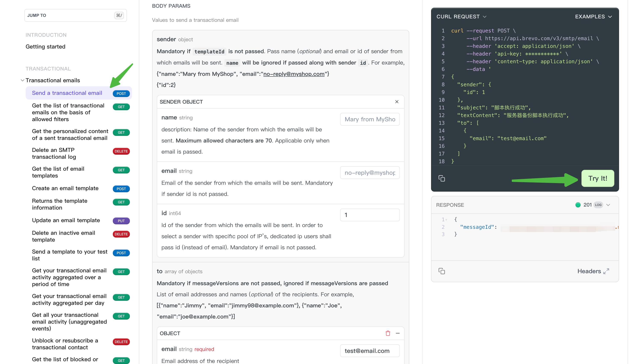Image resolution: width=631 pixels, height=364 pixels.
Task: Open Create an email template
Action: point(65,188)
